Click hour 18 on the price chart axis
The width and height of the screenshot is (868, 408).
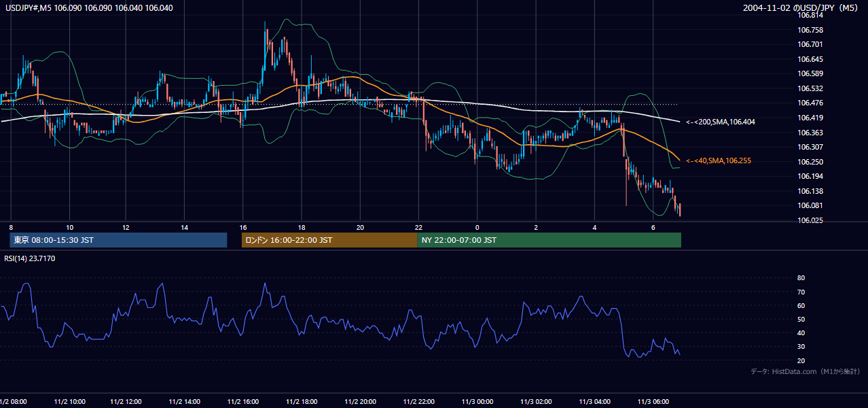point(302,227)
